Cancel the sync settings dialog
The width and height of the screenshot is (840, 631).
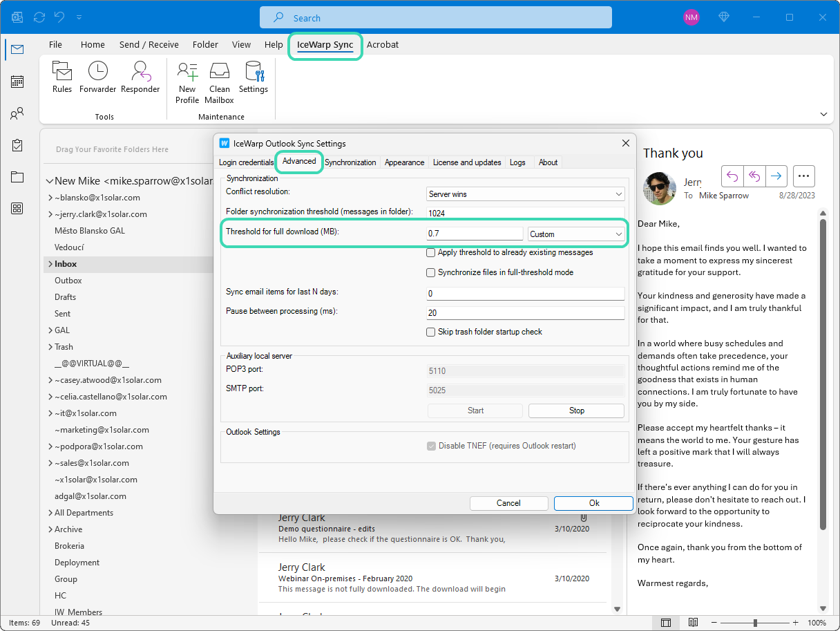point(508,503)
